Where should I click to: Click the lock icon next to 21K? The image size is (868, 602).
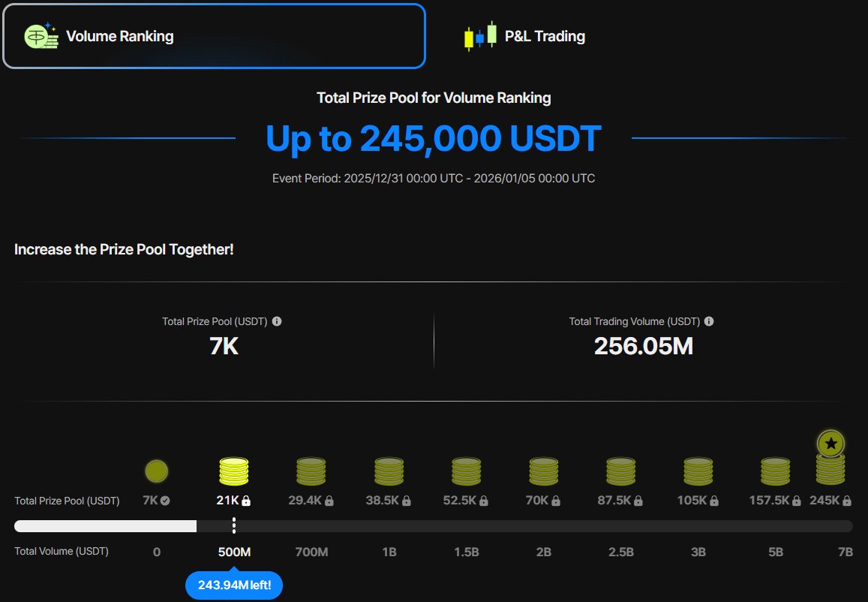(x=246, y=501)
